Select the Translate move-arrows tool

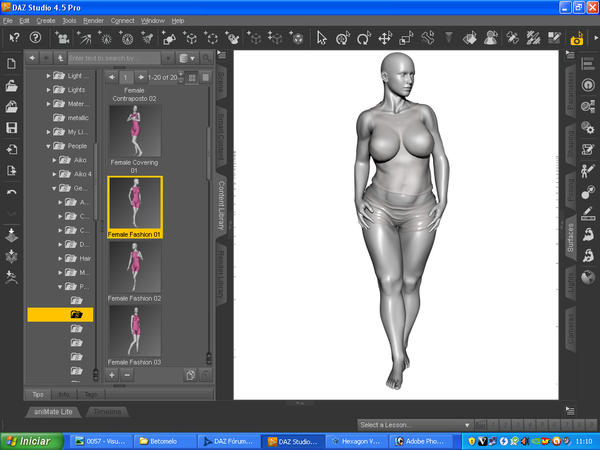(385, 38)
